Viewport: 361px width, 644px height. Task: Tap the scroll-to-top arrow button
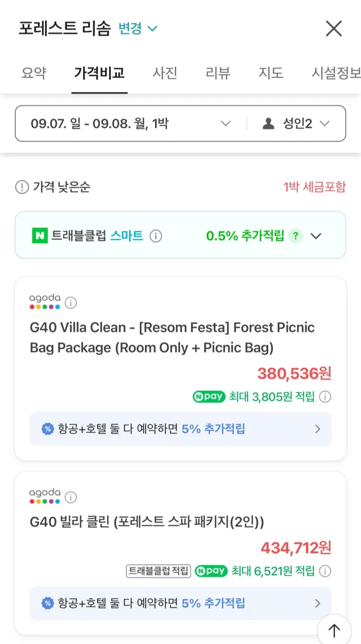[334, 631]
